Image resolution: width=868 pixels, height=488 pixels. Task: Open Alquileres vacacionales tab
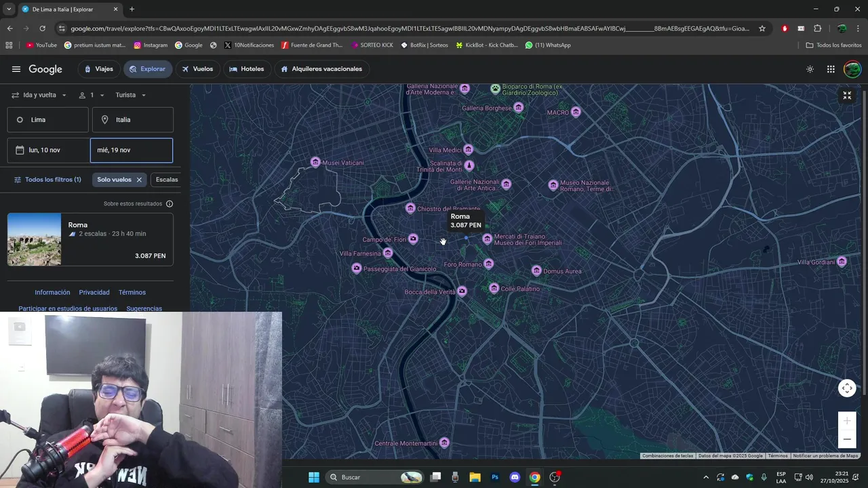321,69
